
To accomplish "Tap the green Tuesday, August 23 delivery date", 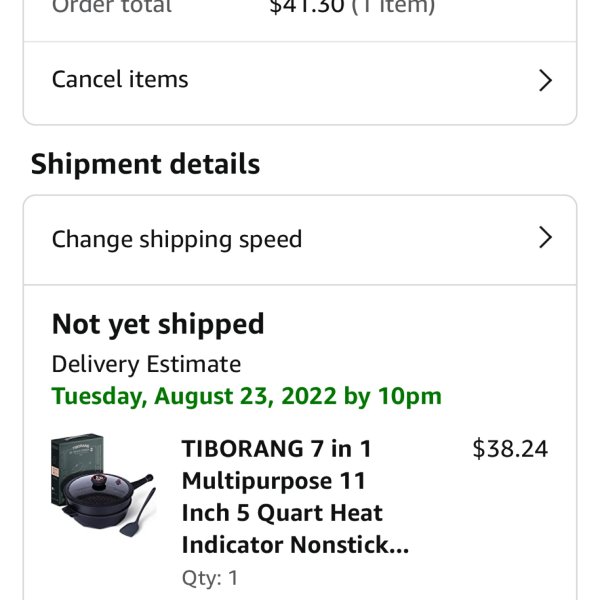I will coord(246,396).
